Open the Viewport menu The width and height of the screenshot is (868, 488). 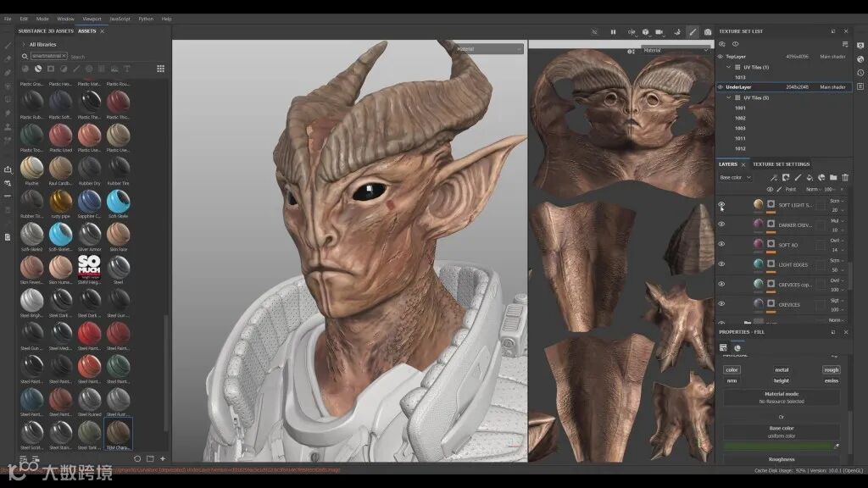pos(92,19)
